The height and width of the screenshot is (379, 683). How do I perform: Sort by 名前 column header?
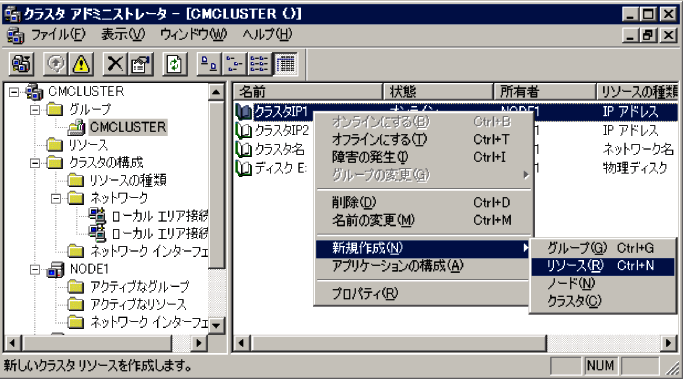point(308,91)
